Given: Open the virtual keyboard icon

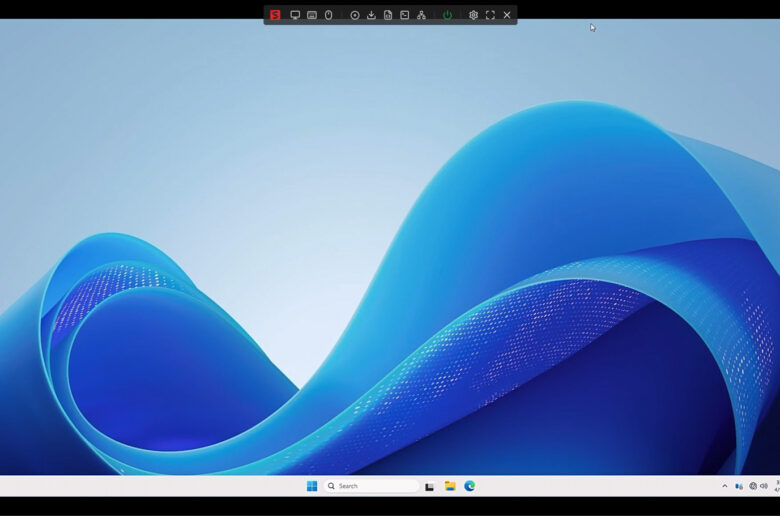Looking at the screenshot, I should coord(312,15).
